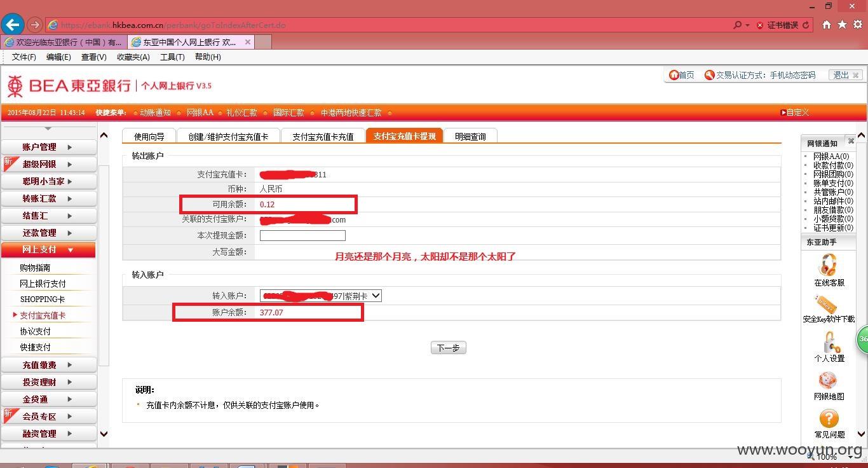Open the 收藏夹(A) menu

133,57
